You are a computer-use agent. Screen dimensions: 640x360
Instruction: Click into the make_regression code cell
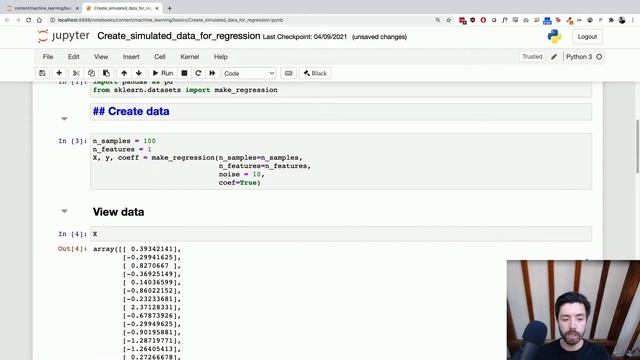(341, 162)
